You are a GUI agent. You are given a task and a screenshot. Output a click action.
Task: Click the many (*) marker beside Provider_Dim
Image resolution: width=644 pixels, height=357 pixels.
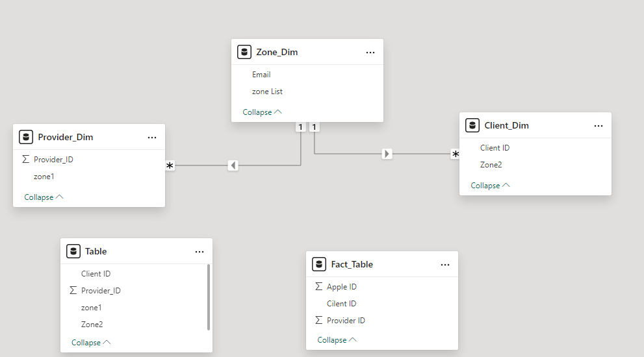pos(170,166)
